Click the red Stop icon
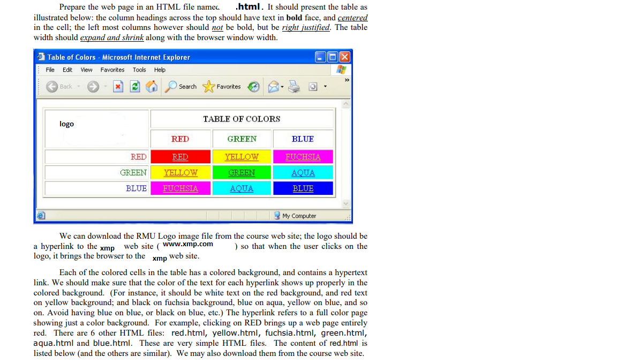 click(x=118, y=86)
